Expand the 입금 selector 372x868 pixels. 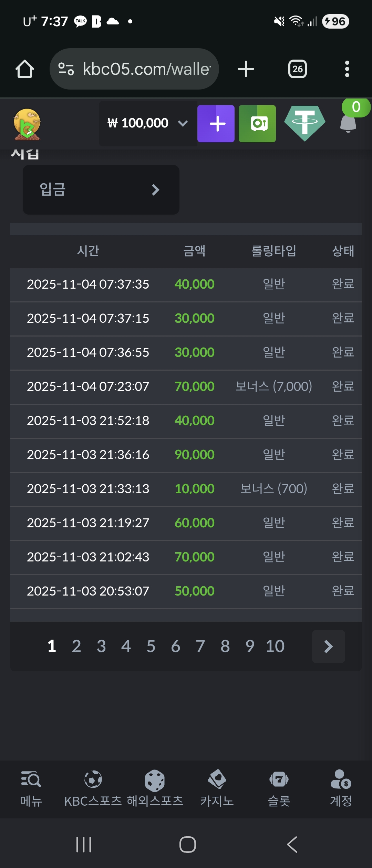(x=101, y=190)
